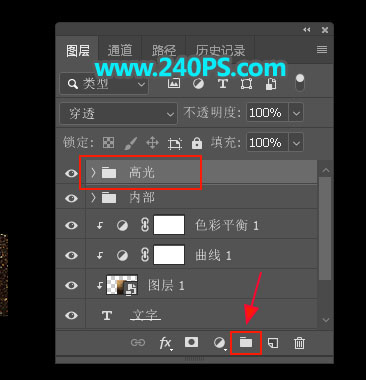Screen dimensions: 366x380
Task: Toggle layer filtering switch on/off
Action: 300,83
